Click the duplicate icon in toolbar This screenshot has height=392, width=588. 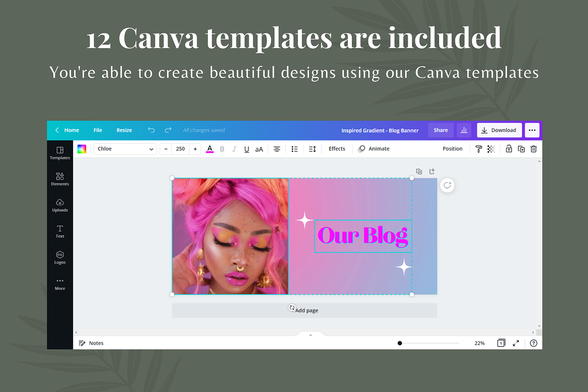pos(521,149)
